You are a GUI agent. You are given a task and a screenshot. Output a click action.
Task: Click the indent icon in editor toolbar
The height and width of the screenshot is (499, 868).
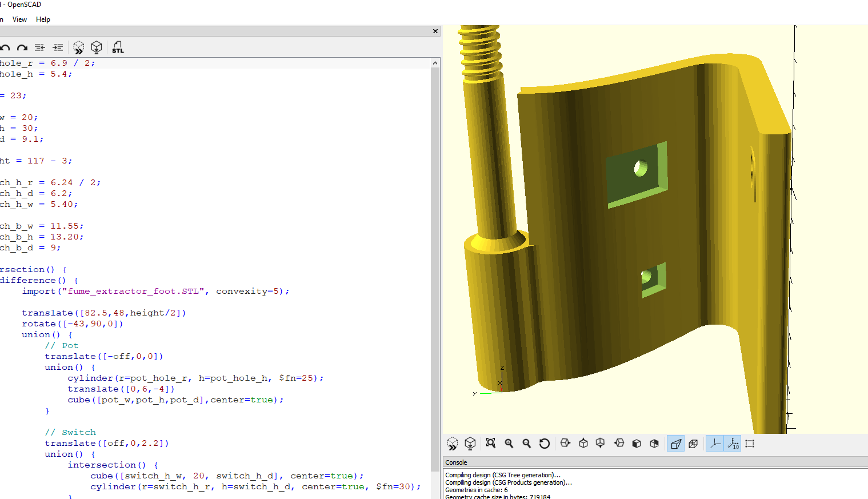58,47
